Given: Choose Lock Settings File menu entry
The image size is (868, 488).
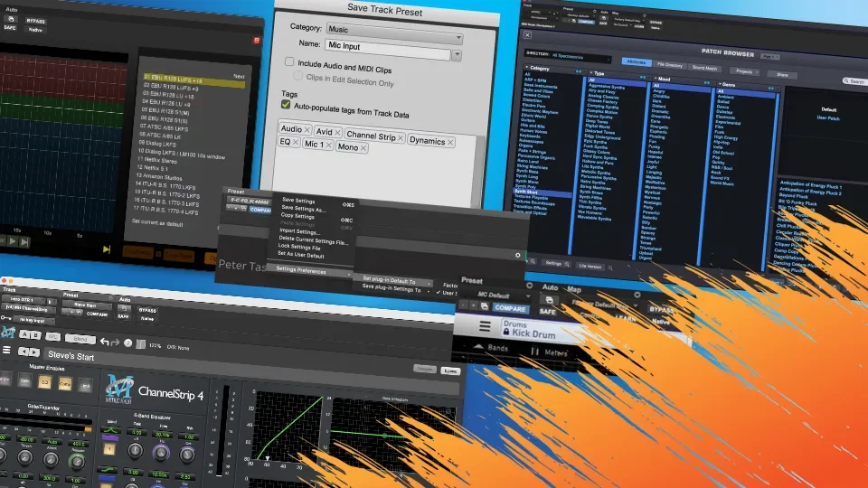Looking at the screenshot, I should click(x=299, y=247).
